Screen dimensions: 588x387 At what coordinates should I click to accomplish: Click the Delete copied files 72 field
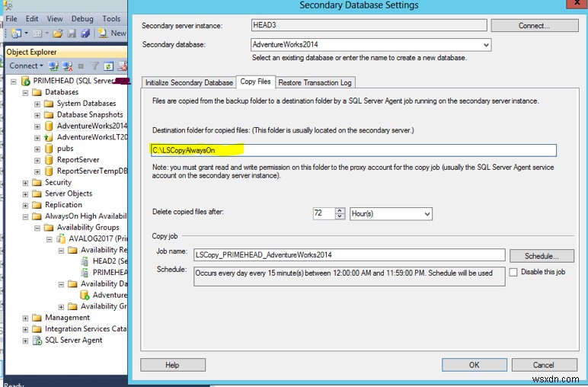pyautogui.click(x=324, y=213)
